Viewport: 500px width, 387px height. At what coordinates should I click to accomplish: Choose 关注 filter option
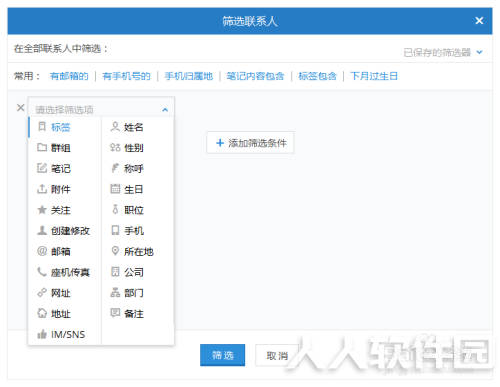[65, 210]
